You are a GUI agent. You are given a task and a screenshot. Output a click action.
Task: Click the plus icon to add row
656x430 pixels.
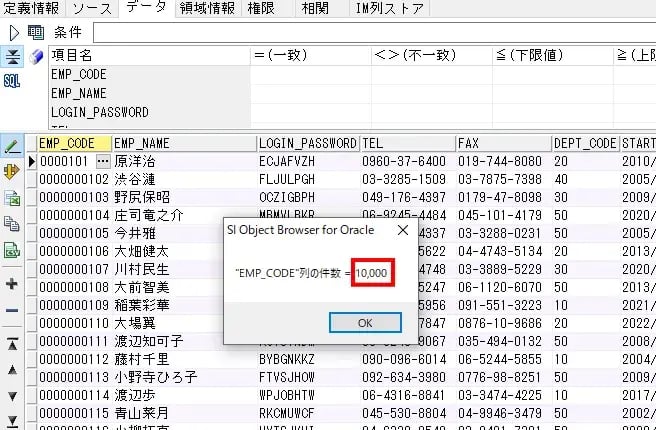(x=12, y=284)
